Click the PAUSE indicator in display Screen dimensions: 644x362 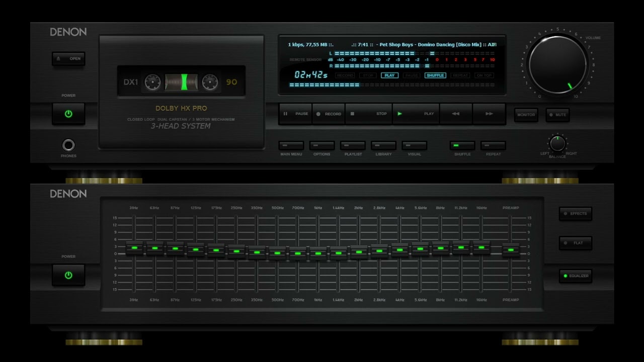[411, 75]
